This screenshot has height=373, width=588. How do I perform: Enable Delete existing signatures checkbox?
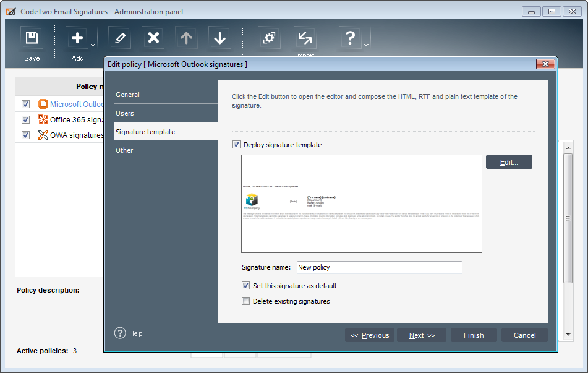click(x=245, y=301)
